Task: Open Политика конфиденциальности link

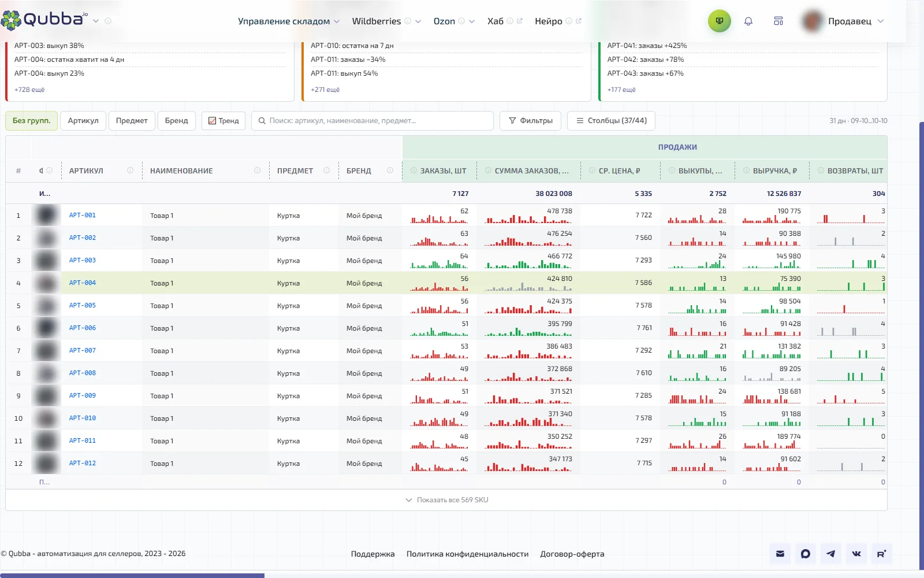Action: [x=467, y=554]
